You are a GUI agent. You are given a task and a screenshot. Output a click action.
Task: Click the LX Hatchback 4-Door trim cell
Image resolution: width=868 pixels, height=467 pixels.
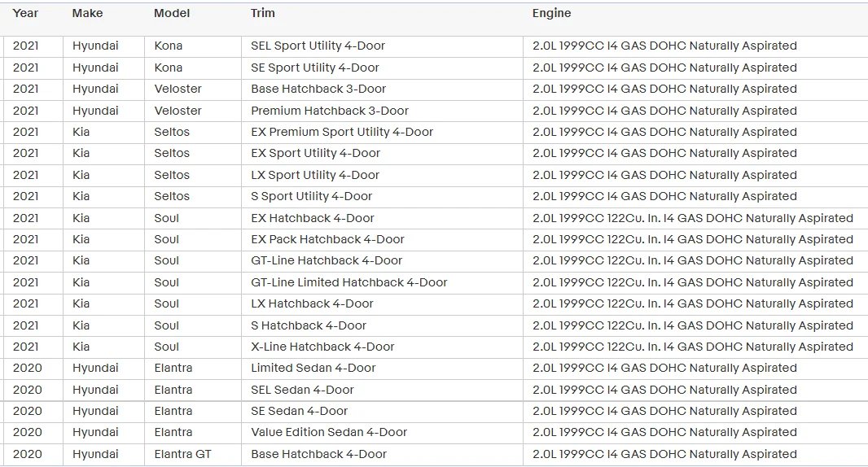click(312, 303)
